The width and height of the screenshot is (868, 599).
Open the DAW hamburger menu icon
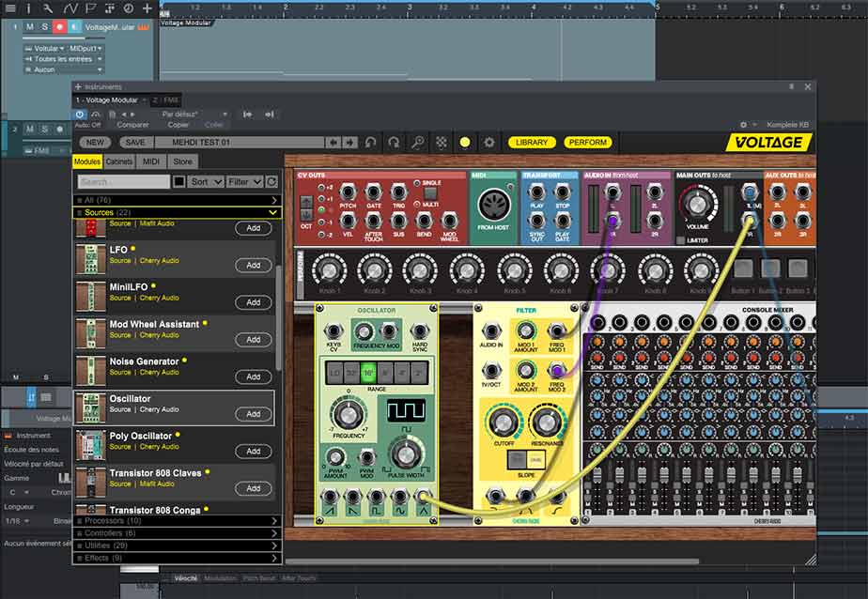pos(10,8)
